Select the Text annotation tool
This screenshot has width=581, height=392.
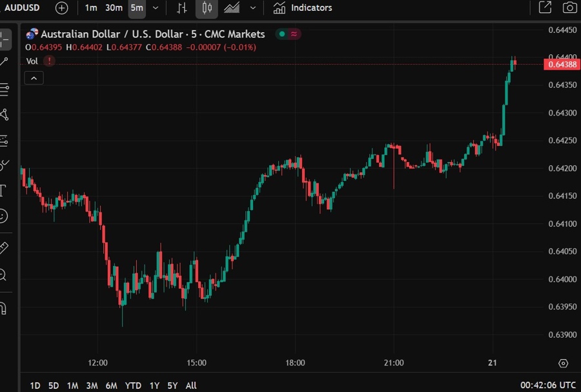[3, 191]
